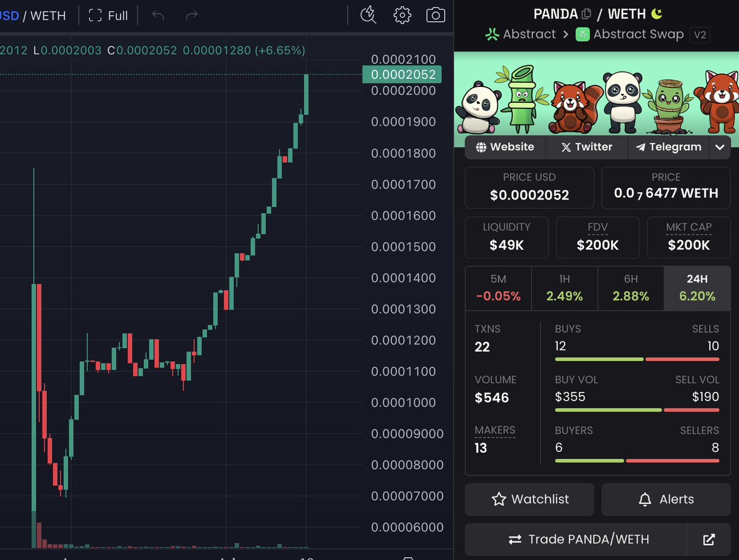Click the LIQUIDITY $49K box
The image size is (739, 560).
point(507,237)
